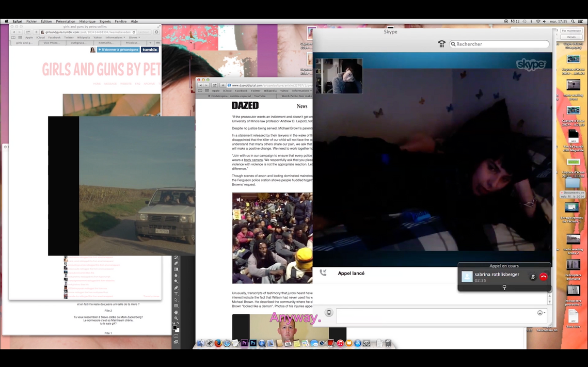Screen dimensions: 588x367
Task: Click the dazeddigital.com address bar
Action: point(269,86)
